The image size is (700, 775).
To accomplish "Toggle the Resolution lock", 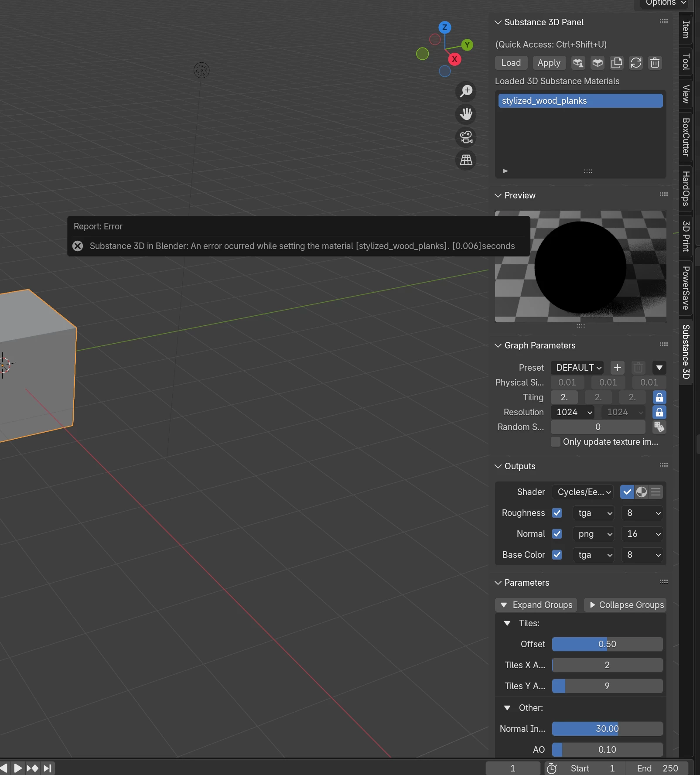I will coord(659,412).
